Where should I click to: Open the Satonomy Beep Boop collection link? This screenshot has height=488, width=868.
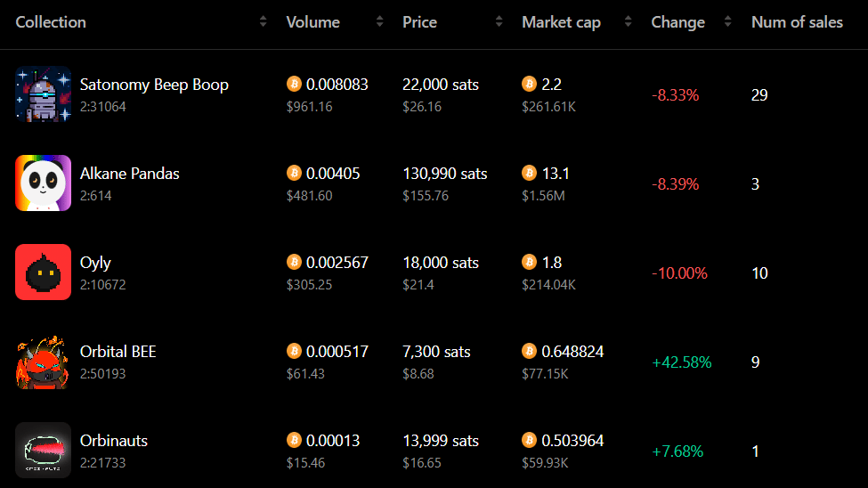[x=154, y=85]
